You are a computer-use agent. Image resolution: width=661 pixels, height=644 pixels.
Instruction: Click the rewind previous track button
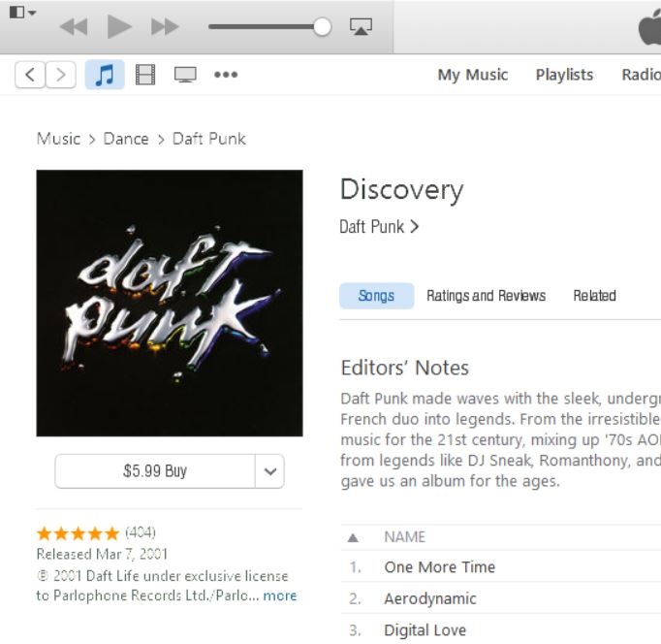[74, 26]
